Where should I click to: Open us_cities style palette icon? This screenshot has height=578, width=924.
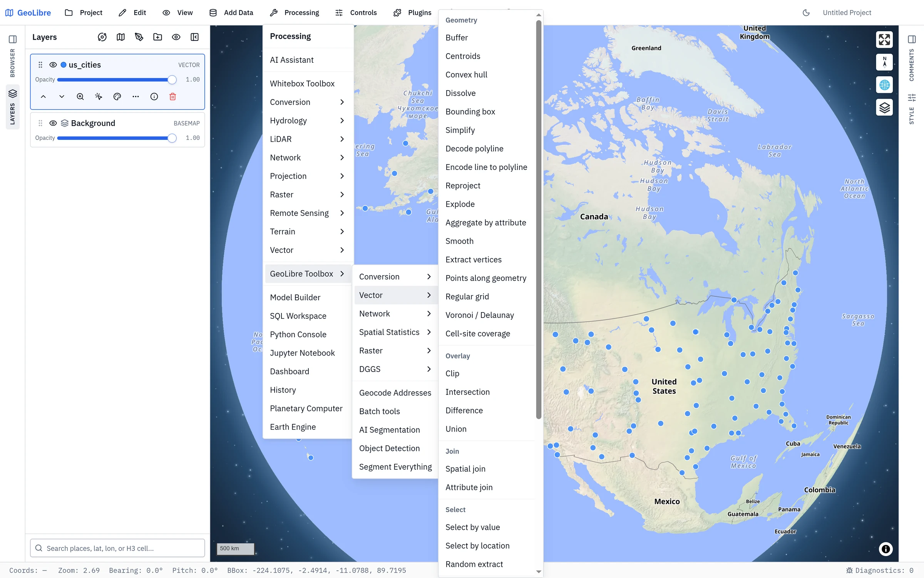(117, 97)
